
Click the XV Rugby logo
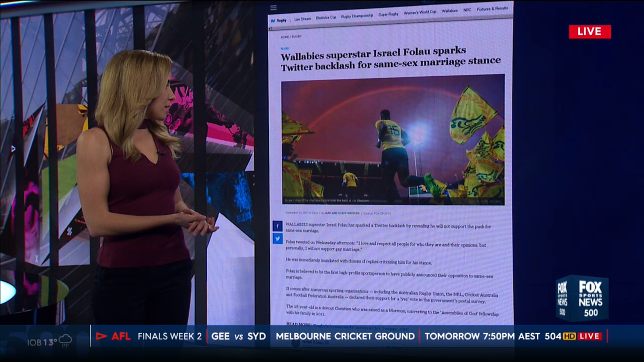279,20
